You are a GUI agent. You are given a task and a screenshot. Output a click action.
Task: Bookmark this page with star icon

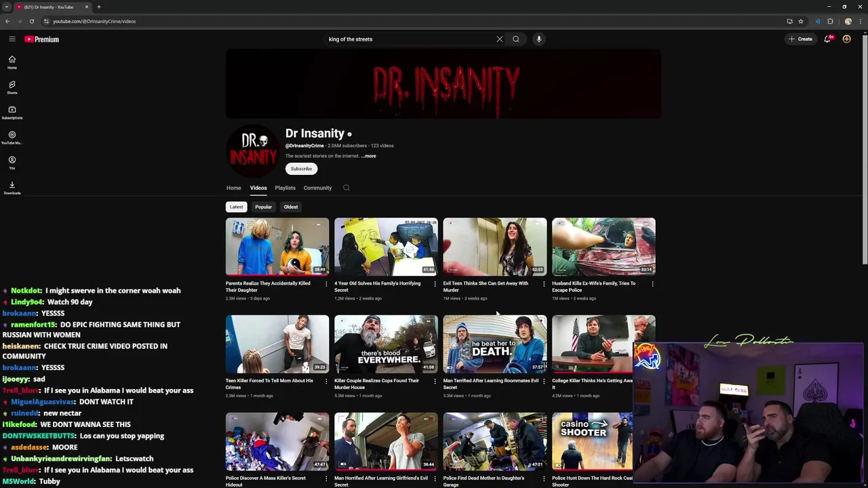801,21
